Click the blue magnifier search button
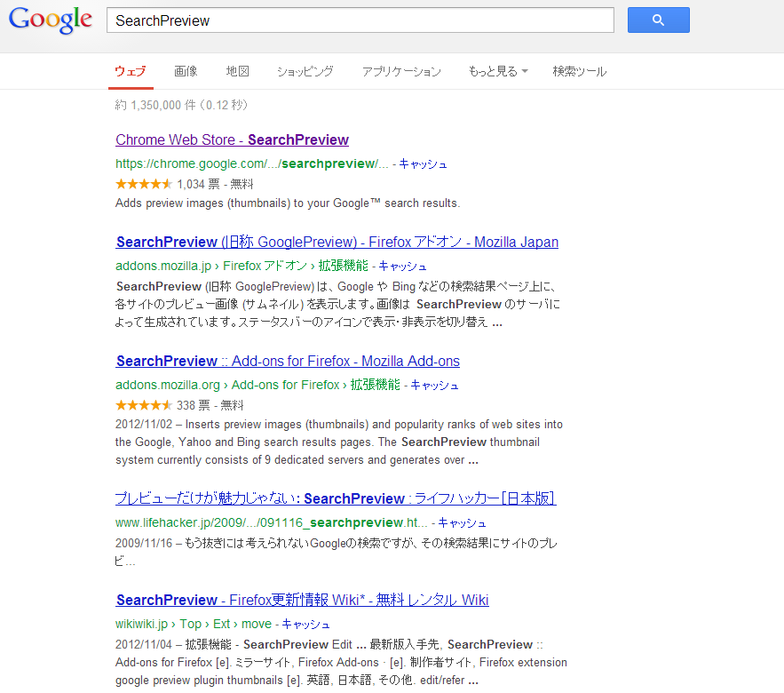Viewport: 784px width, 693px height. click(659, 20)
